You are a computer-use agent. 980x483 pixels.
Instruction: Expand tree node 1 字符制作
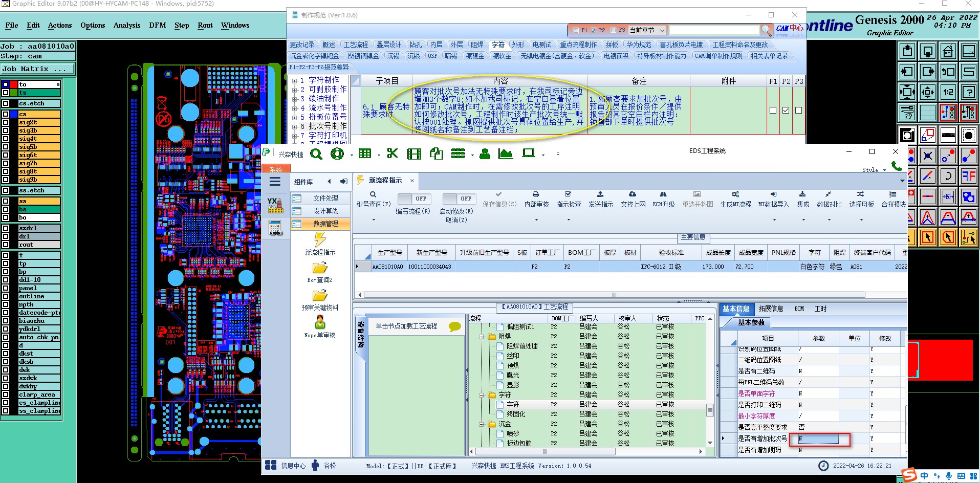tap(295, 81)
